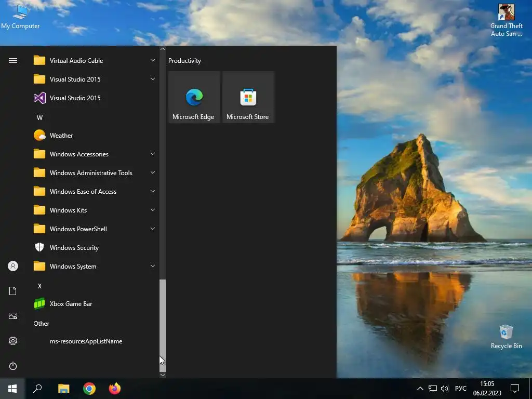Screen dimensions: 532x399
Task: Open File Explorer from the taskbar
Action: pos(63,389)
